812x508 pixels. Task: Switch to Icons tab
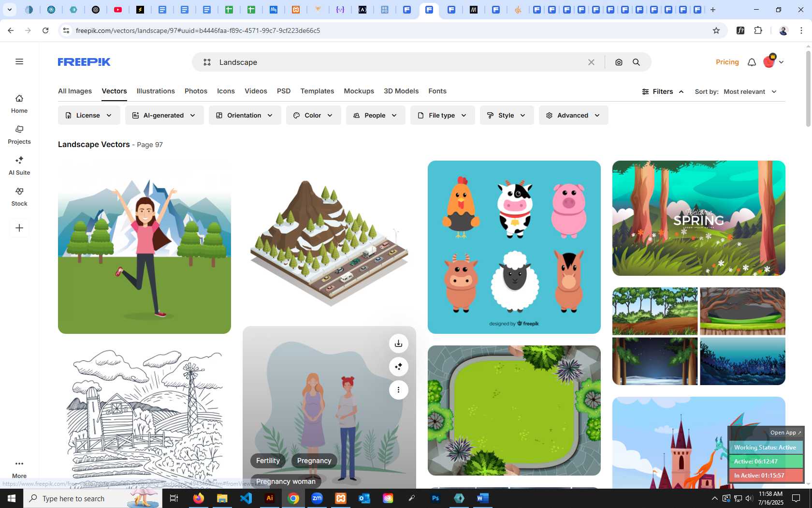(x=226, y=91)
